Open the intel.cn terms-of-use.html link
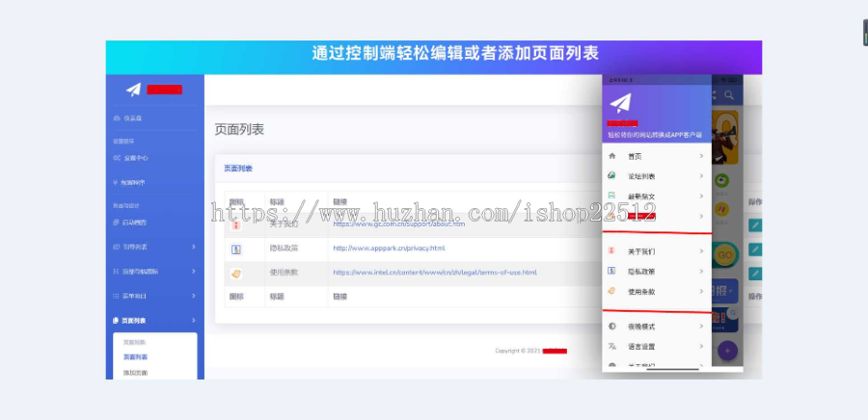 pyautogui.click(x=435, y=273)
